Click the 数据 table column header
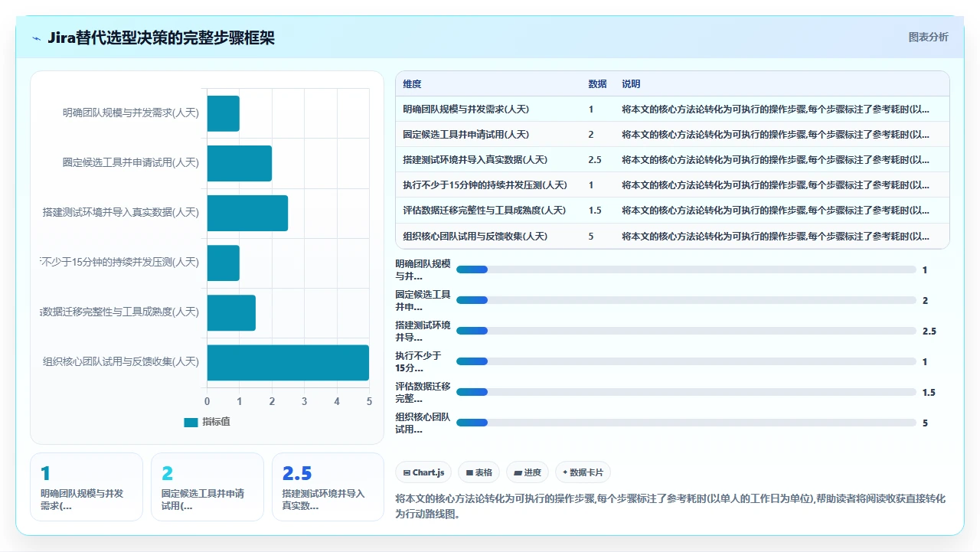The width and height of the screenshot is (980, 552). click(597, 84)
